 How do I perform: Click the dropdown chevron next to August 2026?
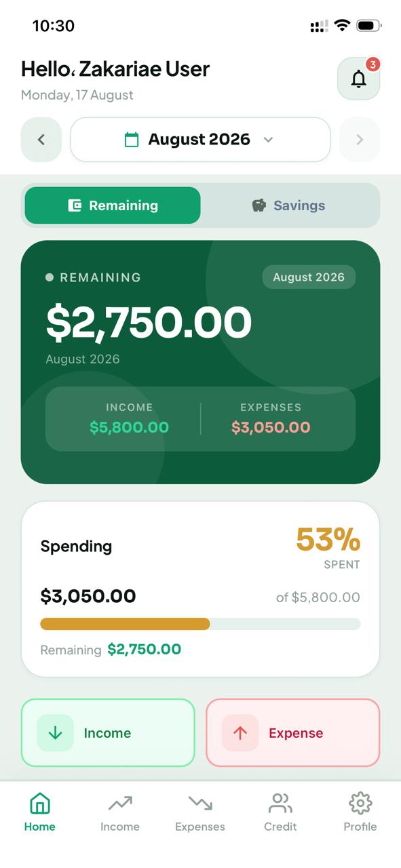point(268,140)
